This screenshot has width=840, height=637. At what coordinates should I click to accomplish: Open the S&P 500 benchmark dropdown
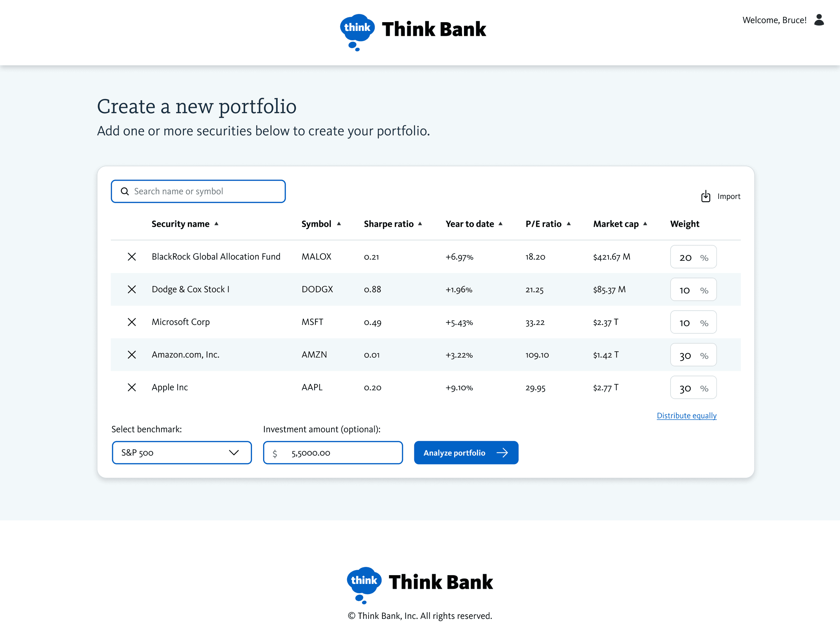182,453
